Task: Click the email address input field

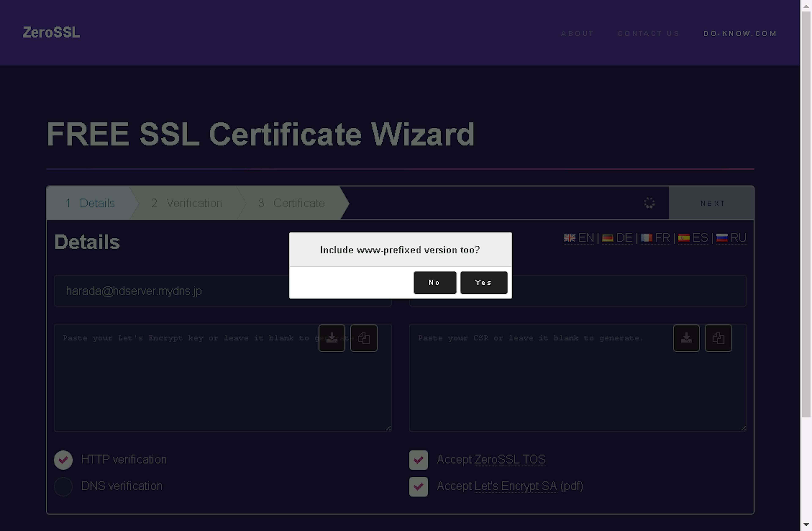Action: point(171,291)
